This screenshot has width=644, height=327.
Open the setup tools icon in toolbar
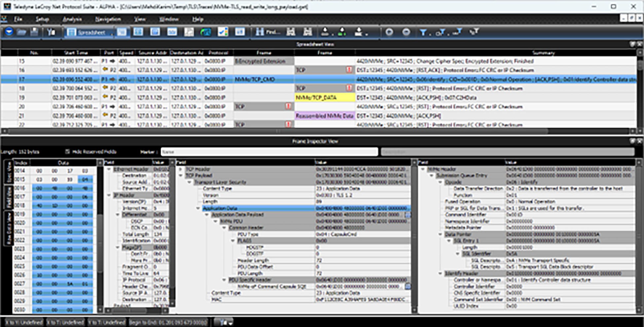pos(51,32)
